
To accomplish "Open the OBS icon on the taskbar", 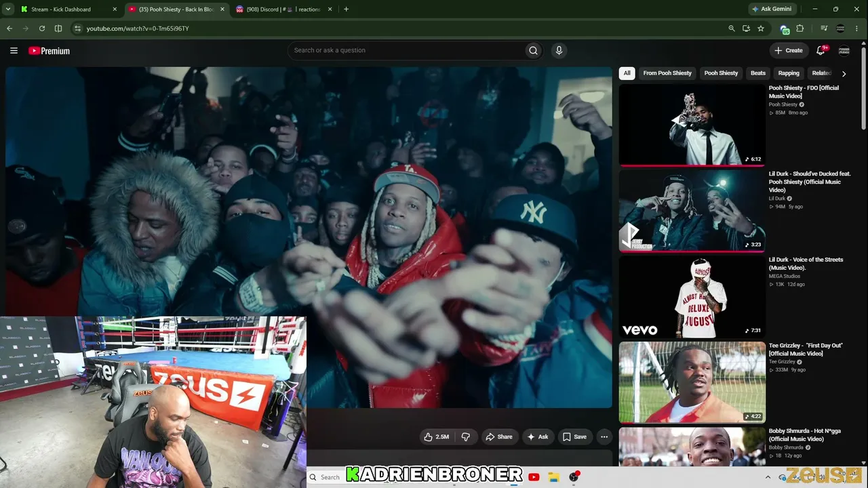I will [x=574, y=477].
